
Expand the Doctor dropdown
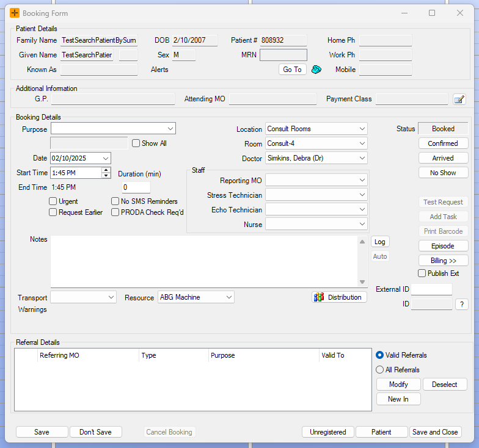pos(362,158)
